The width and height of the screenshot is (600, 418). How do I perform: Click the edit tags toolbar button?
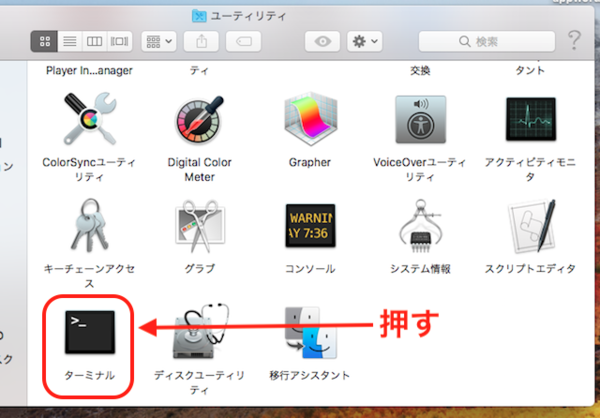point(243,41)
